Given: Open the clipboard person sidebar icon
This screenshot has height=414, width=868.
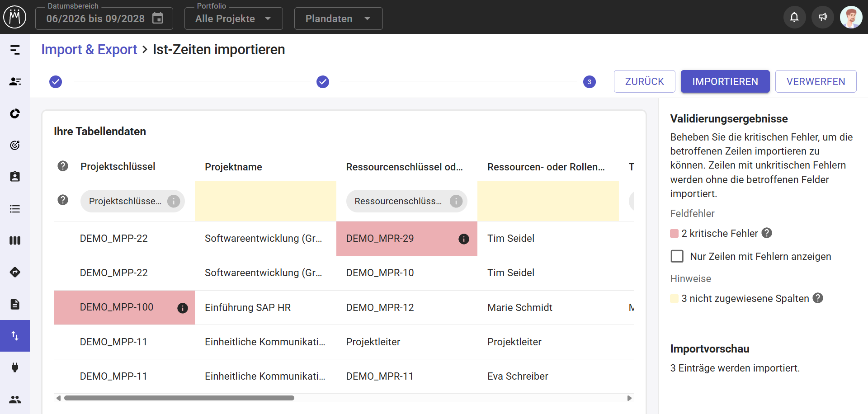Looking at the screenshot, I should point(15,177).
